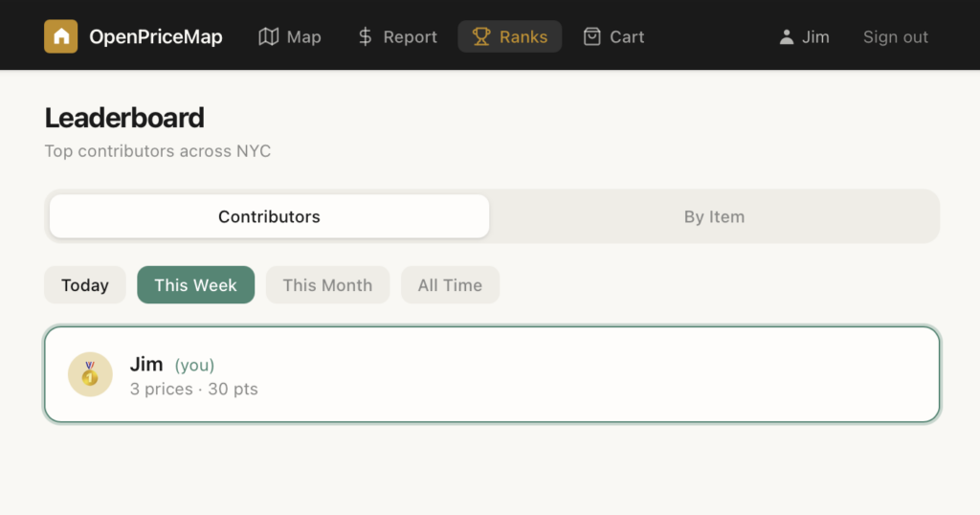The image size is (980, 515).
Task: Click the "3 prices · 30 pts" text
Action: click(194, 389)
